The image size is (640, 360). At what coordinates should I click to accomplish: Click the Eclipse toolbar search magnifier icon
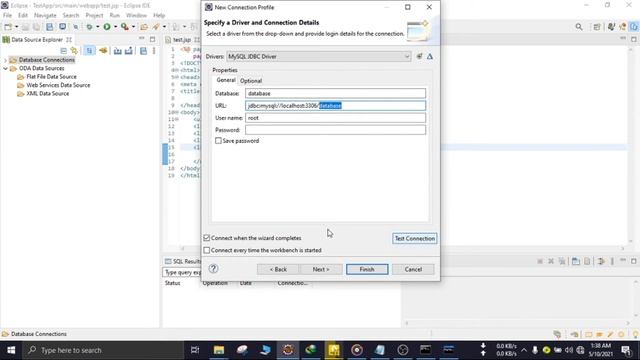[579, 27]
